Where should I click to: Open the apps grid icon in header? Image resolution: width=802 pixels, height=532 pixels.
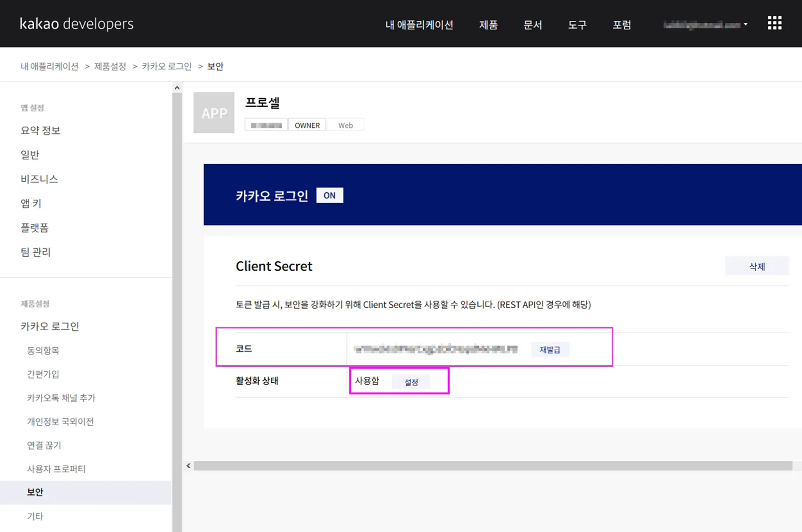click(774, 23)
